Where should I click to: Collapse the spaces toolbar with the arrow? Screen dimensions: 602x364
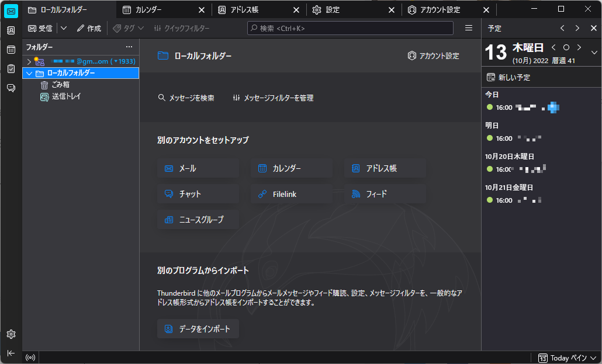coord(11,353)
